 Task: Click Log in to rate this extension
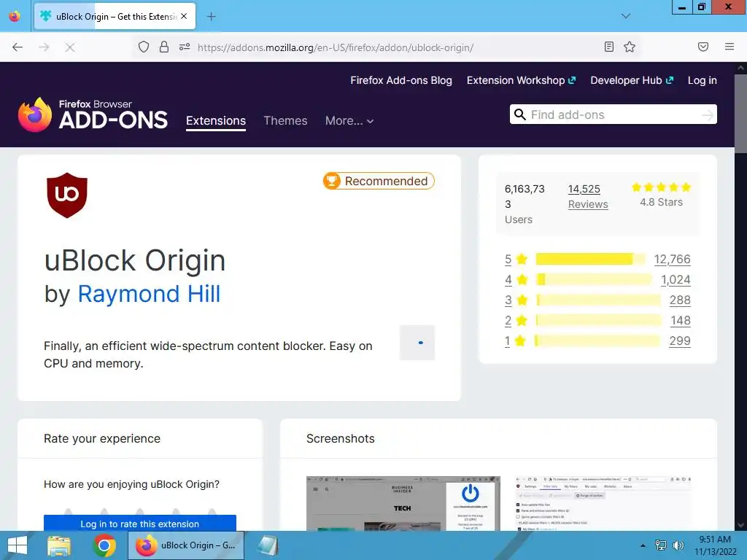tap(139, 524)
